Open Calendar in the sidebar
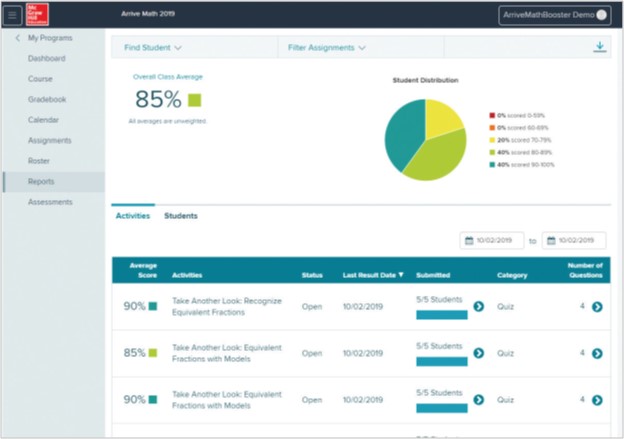The width and height of the screenshot is (624, 439). pyautogui.click(x=43, y=120)
